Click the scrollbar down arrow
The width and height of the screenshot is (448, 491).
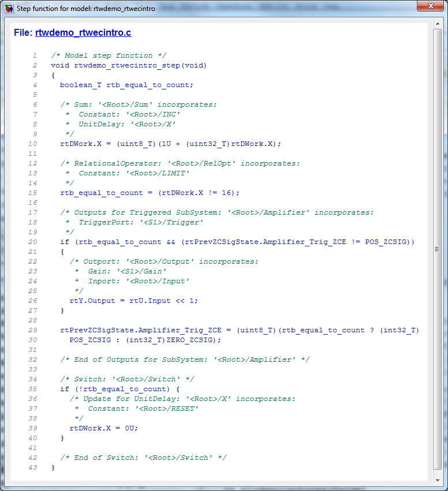(438, 481)
